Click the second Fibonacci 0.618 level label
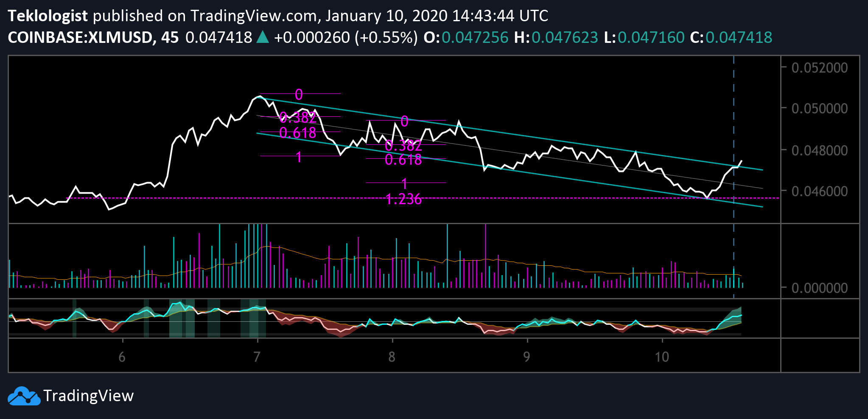 pos(403,160)
